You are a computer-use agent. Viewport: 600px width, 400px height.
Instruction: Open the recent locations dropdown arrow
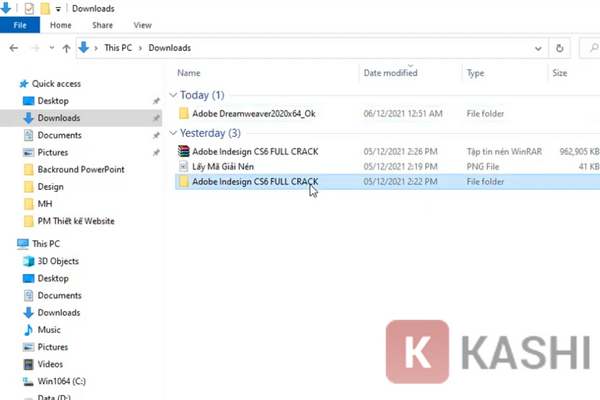pos(52,48)
